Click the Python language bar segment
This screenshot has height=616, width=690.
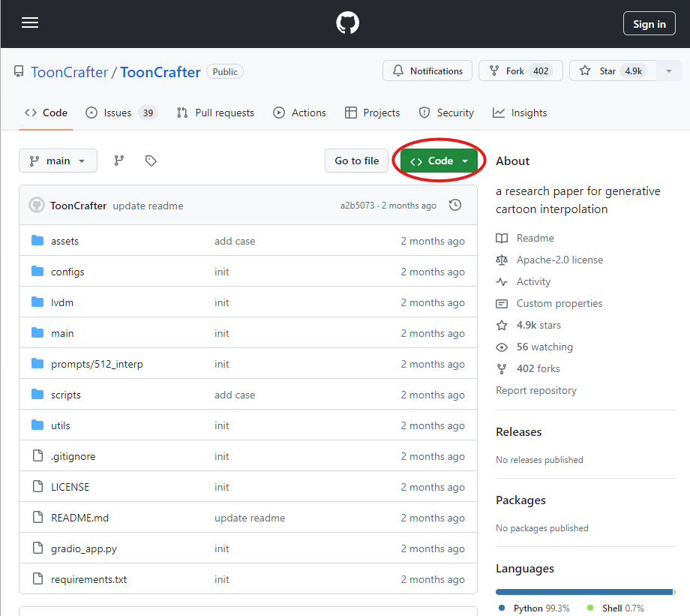tap(584, 592)
